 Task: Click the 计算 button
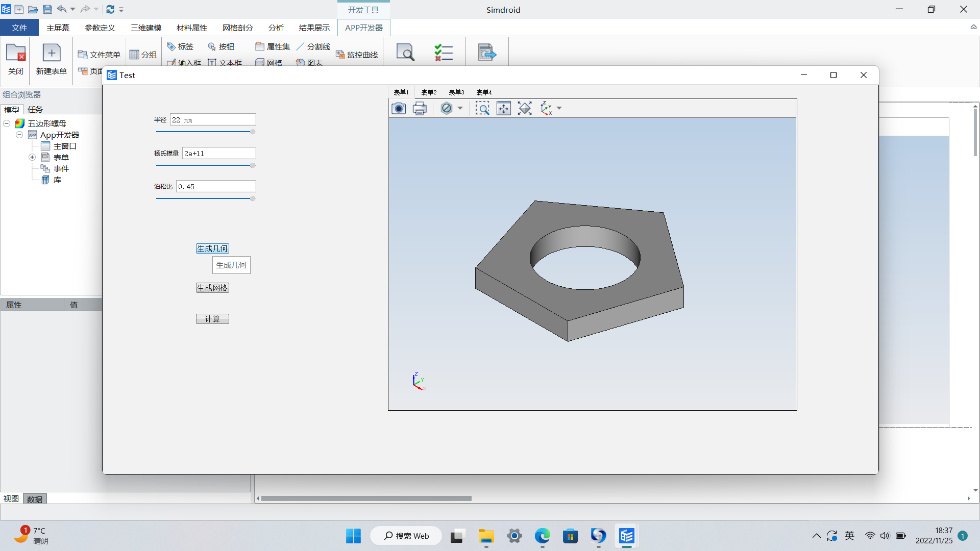(x=212, y=319)
